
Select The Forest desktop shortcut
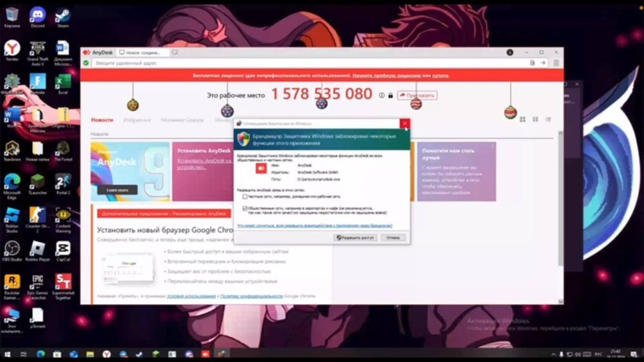coord(63,150)
